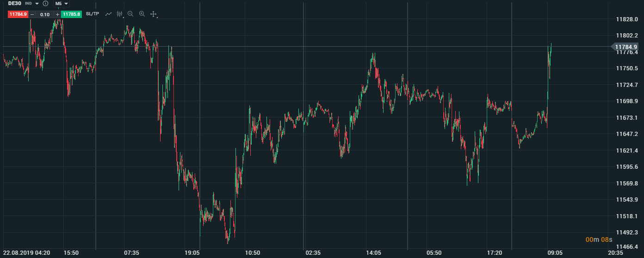The width and height of the screenshot is (644, 258).
Task: Expand the DE30 symbol dropdown
Action: (x=37, y=4)
